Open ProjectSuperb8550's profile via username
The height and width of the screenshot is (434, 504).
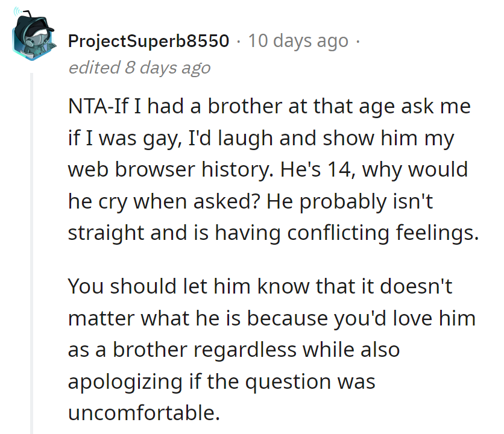(x=149, y=41)
